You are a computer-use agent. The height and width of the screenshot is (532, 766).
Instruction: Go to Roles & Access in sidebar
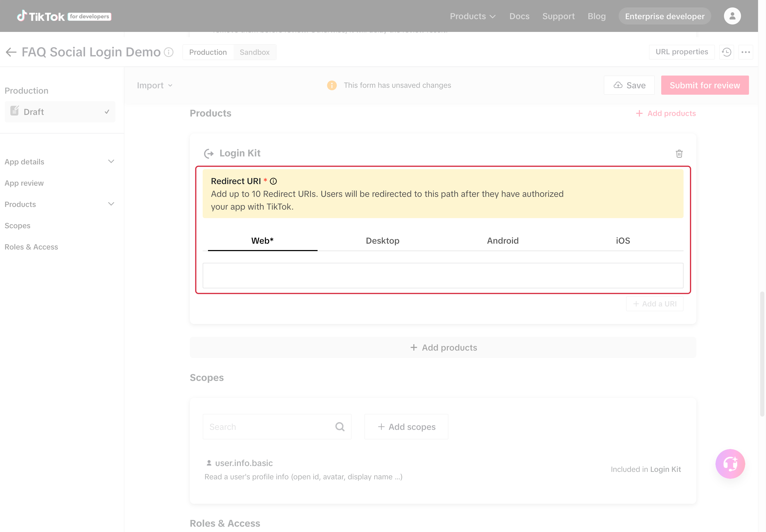[x=31, y=247]
